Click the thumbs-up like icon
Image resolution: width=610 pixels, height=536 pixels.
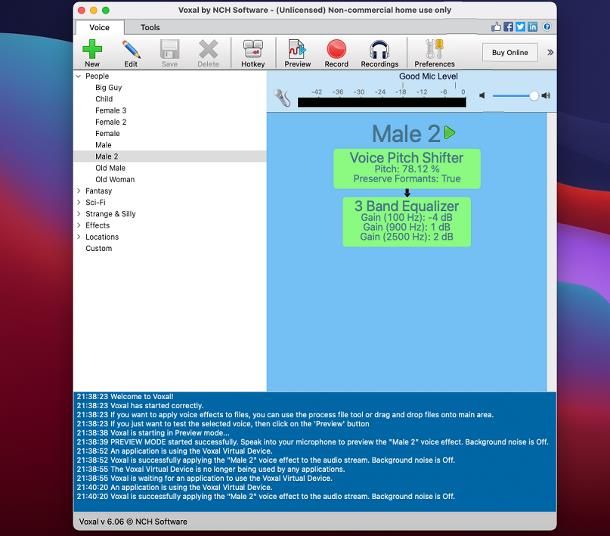496,26
